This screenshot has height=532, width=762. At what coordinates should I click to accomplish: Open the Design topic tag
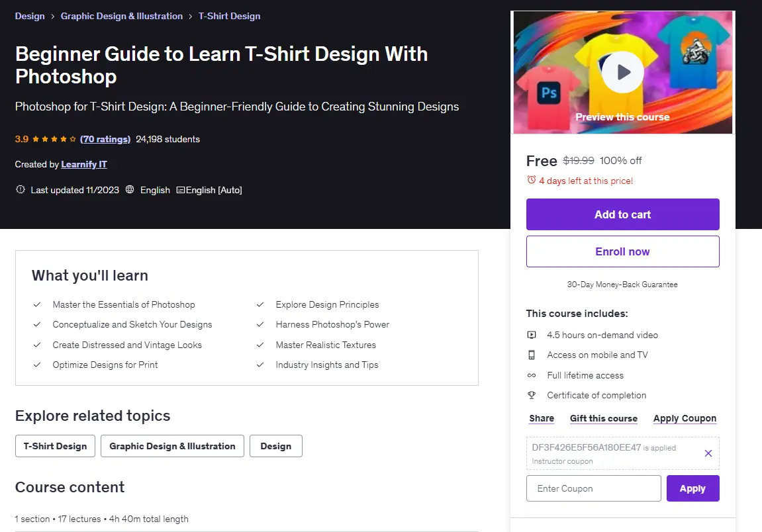pyautogui.click(x=275, y=446)
